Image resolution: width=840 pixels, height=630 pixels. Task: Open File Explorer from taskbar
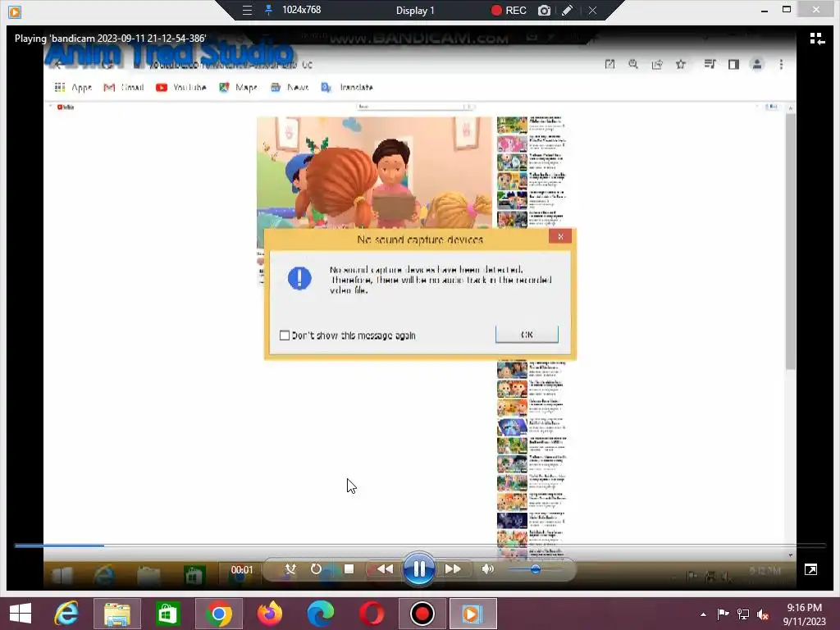(116, 614)
